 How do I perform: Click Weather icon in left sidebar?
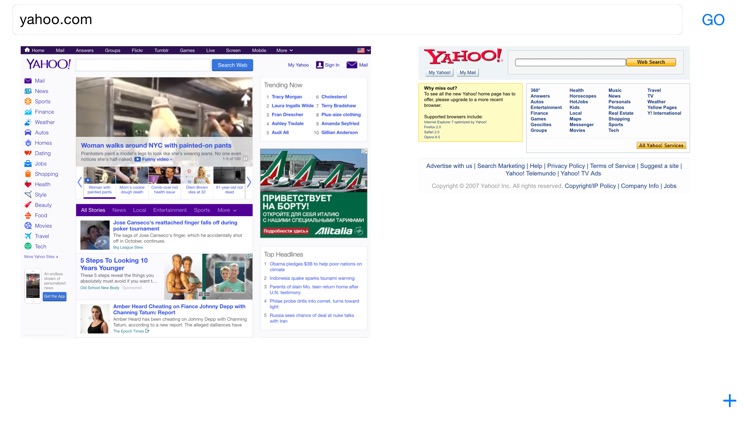[x=28, y=122]
